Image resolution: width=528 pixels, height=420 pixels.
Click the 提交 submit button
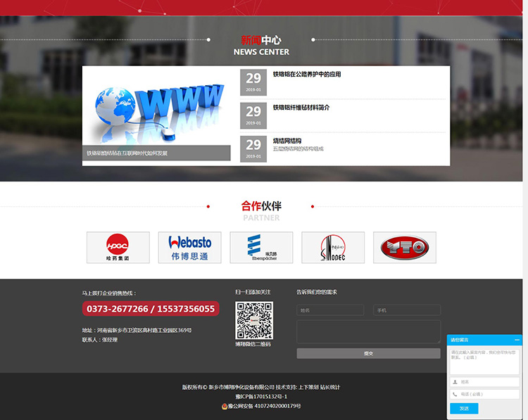tap(368, 353)
